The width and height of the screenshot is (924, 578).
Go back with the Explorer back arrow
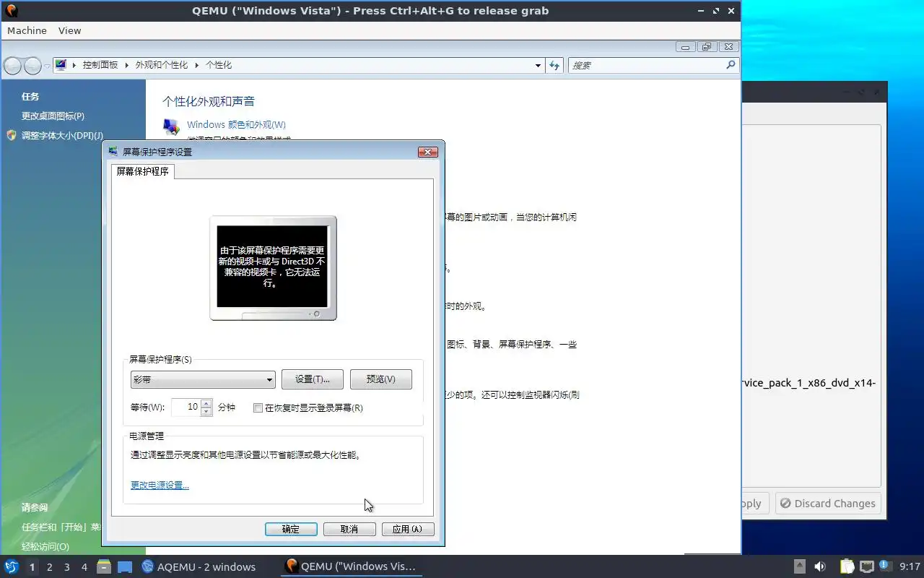point(13,66)
